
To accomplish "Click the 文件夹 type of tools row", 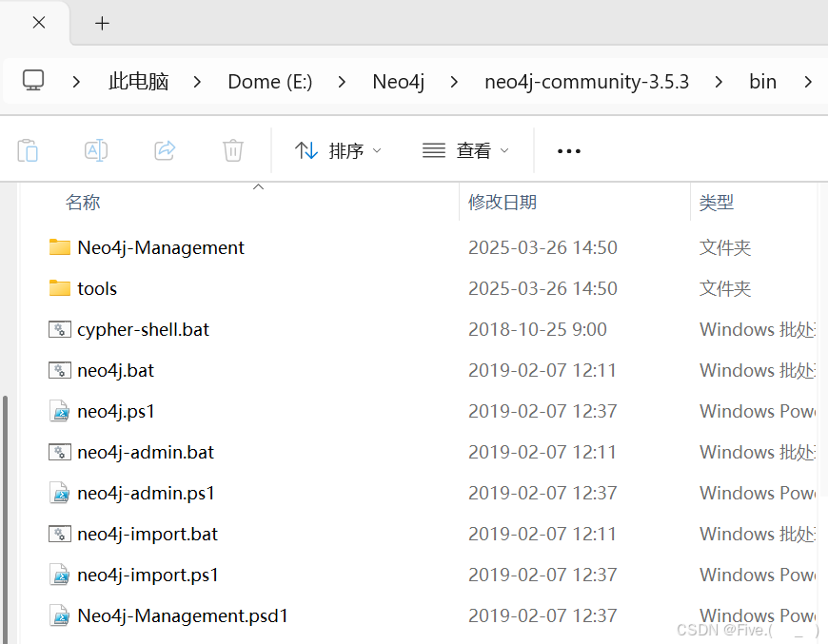I will tap(725, 289).
